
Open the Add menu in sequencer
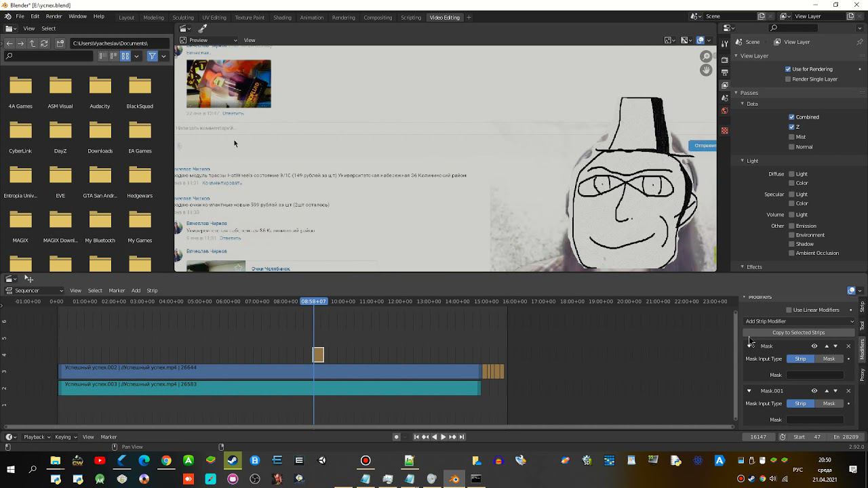[136, 291]
